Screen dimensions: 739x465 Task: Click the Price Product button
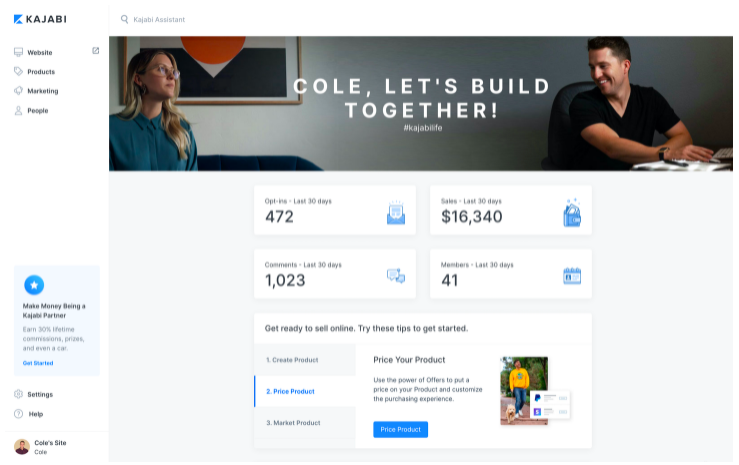pyautogui.click(x=401, y=430)
